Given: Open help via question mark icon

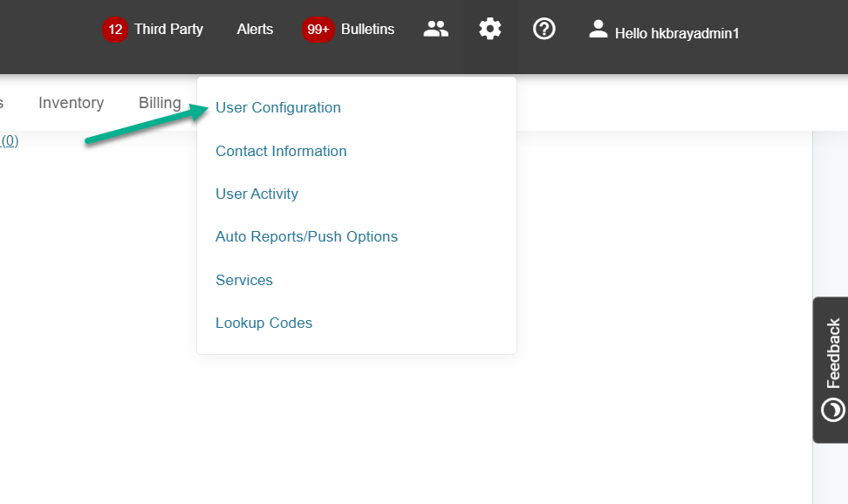Looking at the screenshot, I should [x=544, y=30].
